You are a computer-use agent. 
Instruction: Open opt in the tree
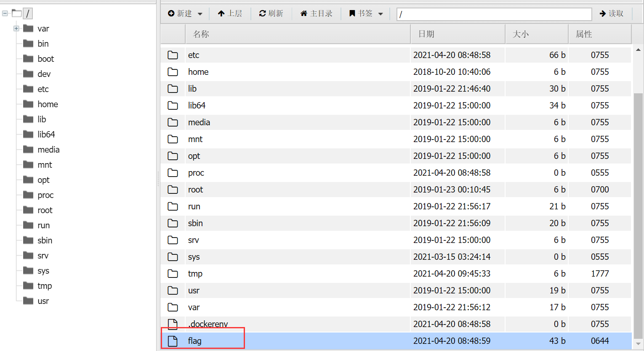click(x=43, y=180)
